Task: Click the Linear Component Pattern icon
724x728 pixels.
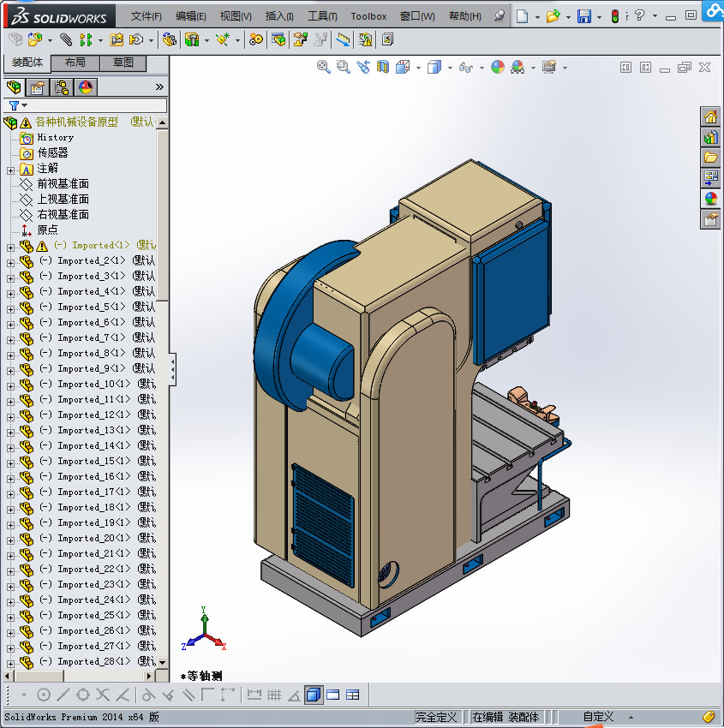Action: coord(86,40)
